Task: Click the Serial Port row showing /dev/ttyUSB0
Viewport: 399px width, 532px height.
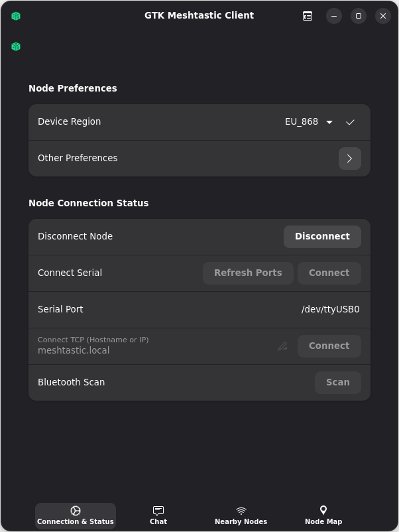Action: [x=199, y=309]
